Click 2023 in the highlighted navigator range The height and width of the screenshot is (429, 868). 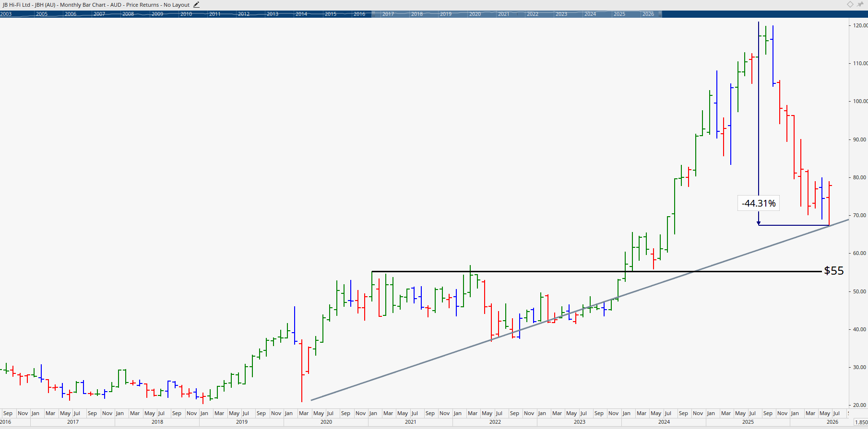point(561,14)
